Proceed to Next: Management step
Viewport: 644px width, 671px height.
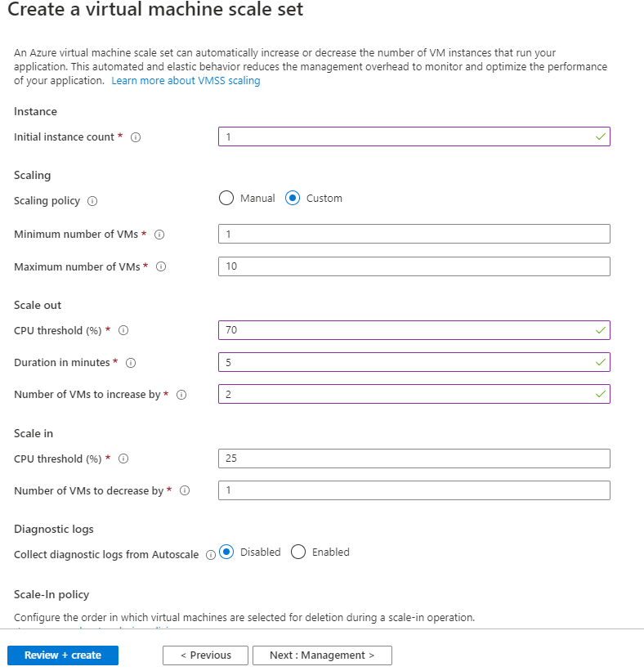[322, 655]
